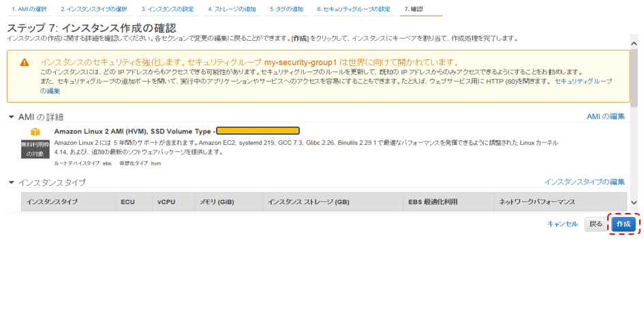644x313 pixels.
Task: Open the インスタンスタイプの編集 link
Action: [585, 182]
